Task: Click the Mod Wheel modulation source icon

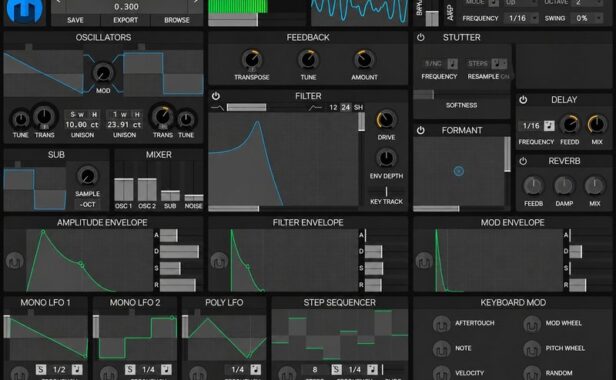Action: click(532, 324)
